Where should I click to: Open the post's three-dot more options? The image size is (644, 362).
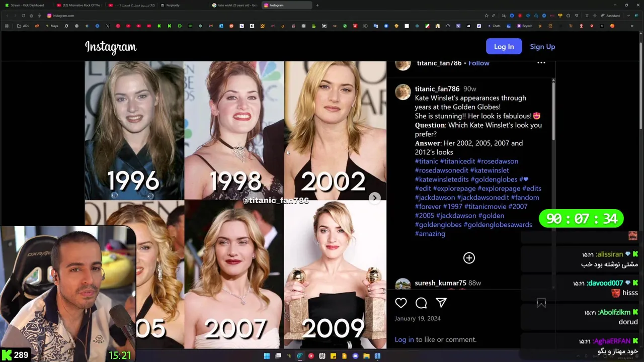[541, 63]
